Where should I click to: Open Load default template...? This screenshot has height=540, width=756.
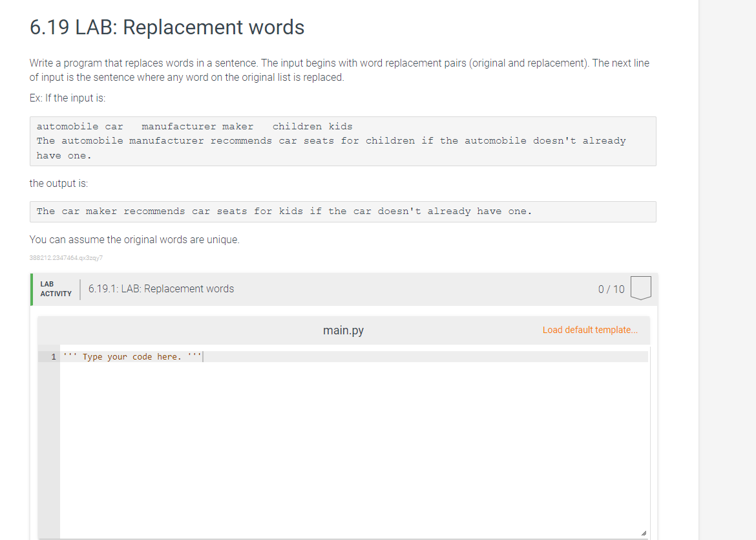590,330
